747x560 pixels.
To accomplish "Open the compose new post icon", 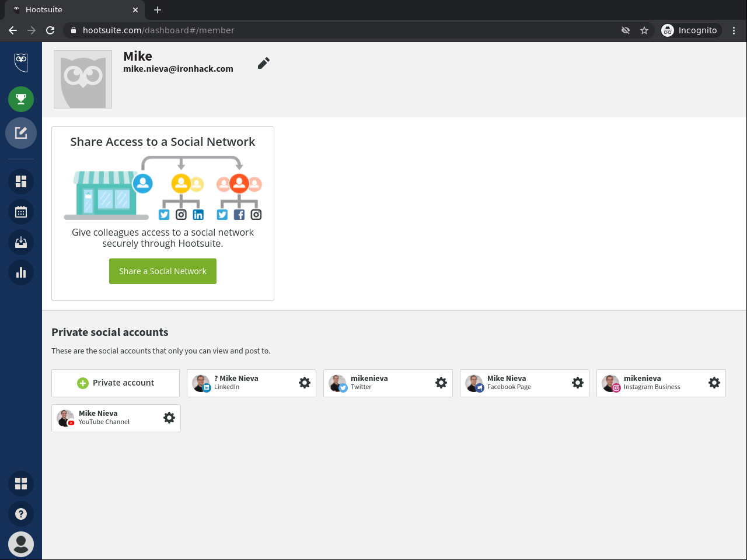I will (x=21, y=133).
